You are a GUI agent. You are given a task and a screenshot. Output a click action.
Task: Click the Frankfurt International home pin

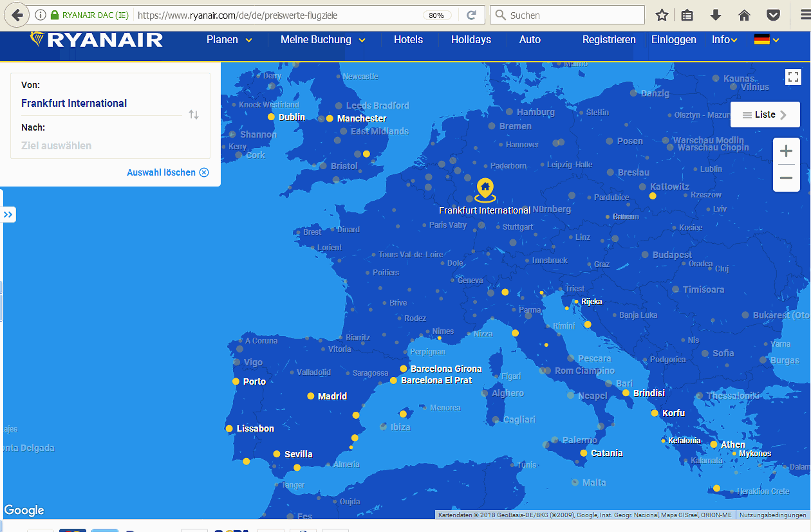coord(485,190)
